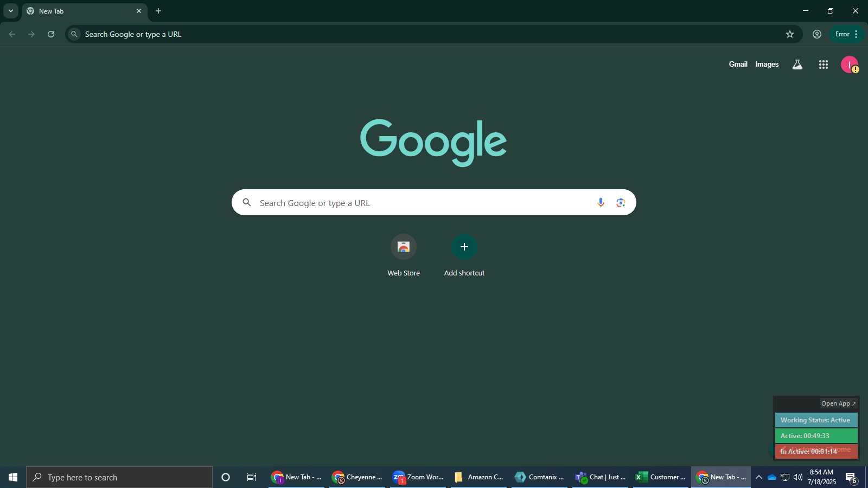This screenshot has width=868, height=488.
Task: Switch to first New Tab Chrome taskbar window
Action: [296, 477]
